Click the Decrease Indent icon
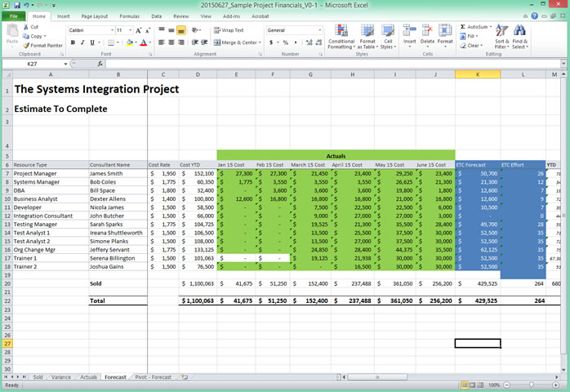570x392 pixels. pyautogui.click(x=195, y=42)
